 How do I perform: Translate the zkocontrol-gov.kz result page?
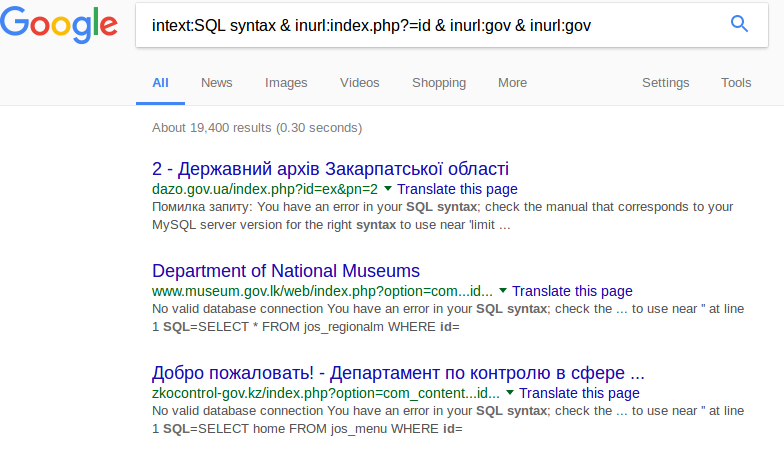coord(579,393)
